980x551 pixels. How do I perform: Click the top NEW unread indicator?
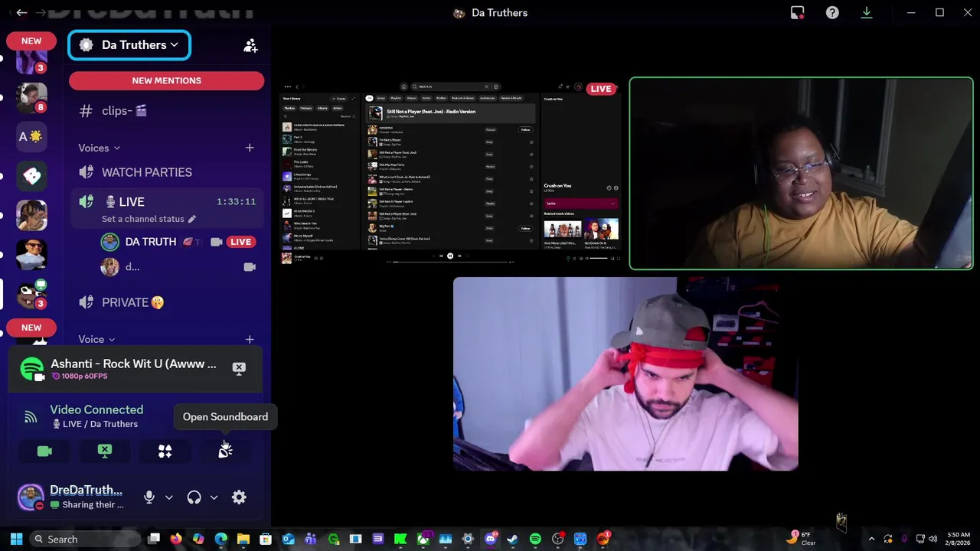tap(31, 41)
